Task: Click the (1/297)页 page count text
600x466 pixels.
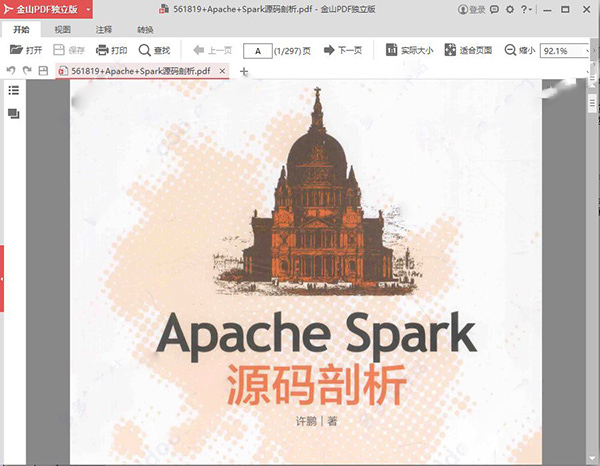Action: pyautogui.click(x=292, y=51)
